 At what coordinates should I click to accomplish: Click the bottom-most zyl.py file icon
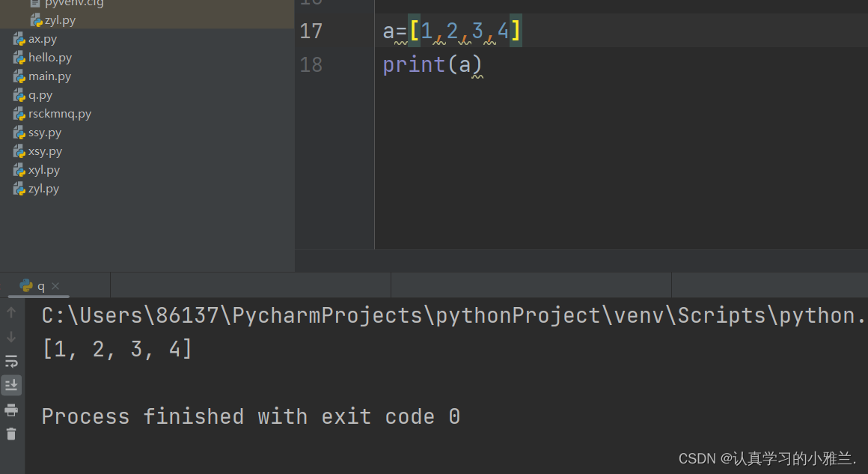point(19,189)
